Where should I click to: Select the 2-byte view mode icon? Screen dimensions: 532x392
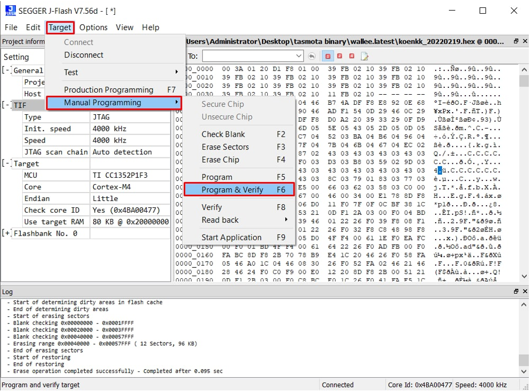[339, 56]
